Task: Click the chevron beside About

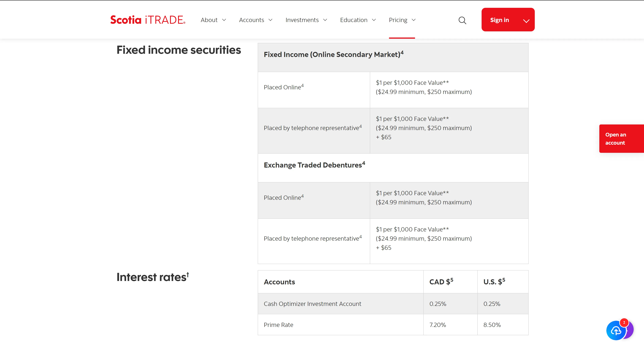Action: (x=224, y=20)
